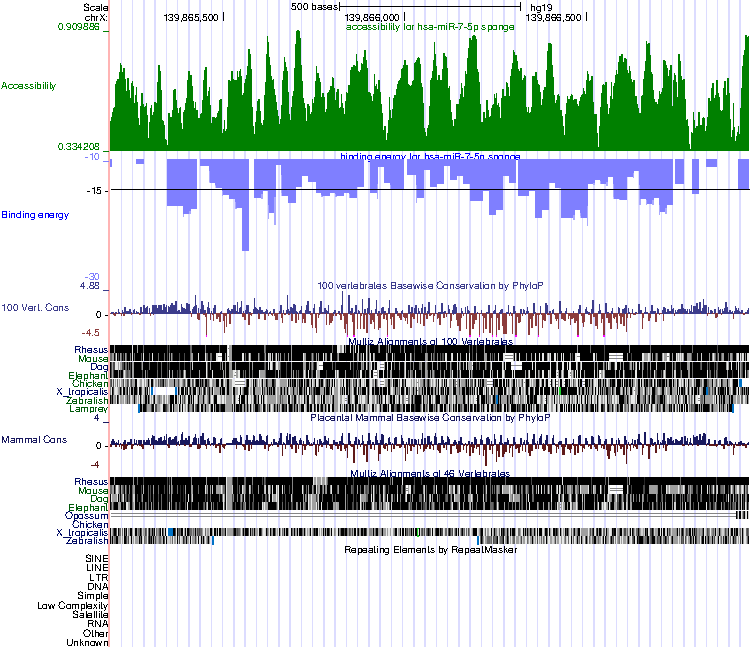Click 'Multiz Alignments of 46 Vertebrates' title
Screen dimensions: 750x647
pyautogui.click(x=430, y=474)
